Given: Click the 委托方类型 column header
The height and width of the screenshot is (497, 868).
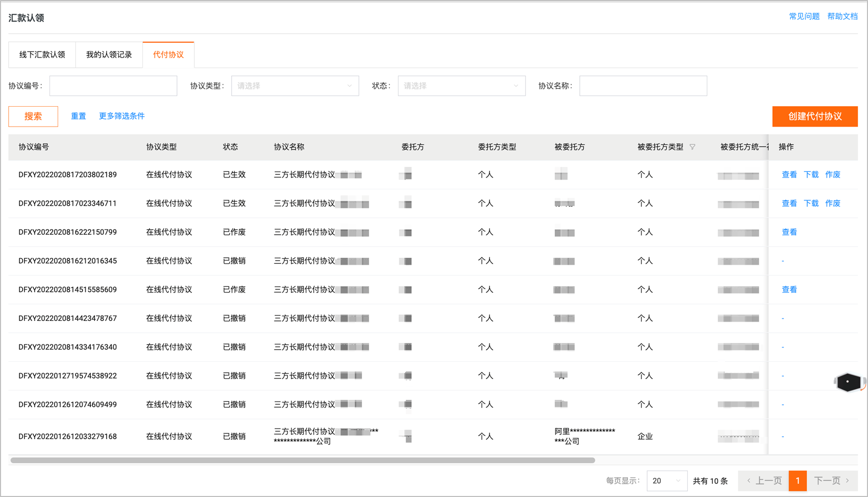Looking at the screenshot, I should 497,147.
